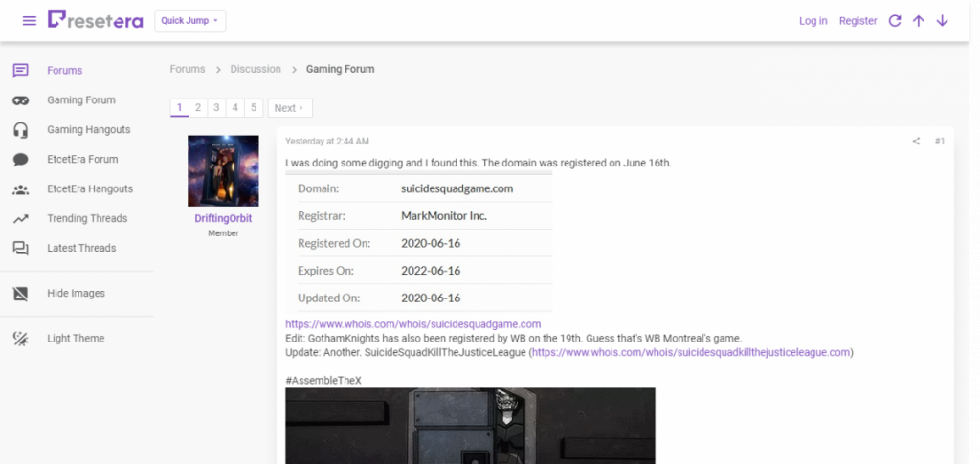Open Trending Threads in the sidebar
The image size is (980, 464).
[87, 218]
